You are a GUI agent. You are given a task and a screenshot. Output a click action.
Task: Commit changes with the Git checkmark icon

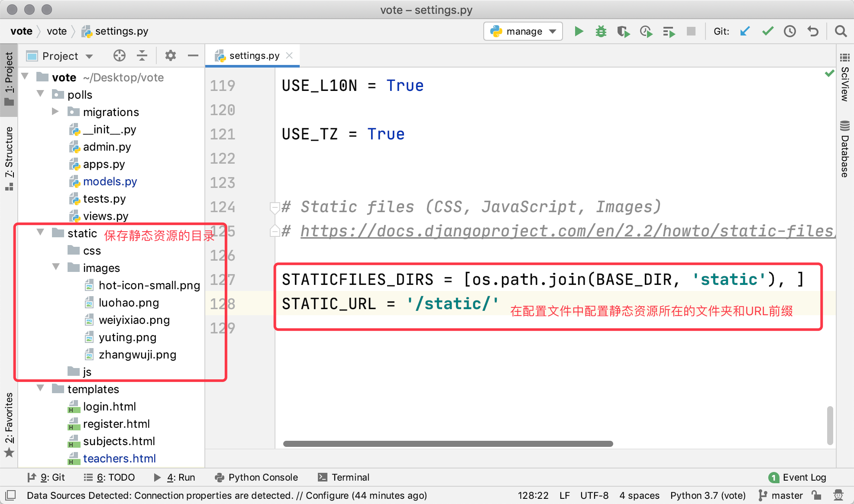(768, 31)
